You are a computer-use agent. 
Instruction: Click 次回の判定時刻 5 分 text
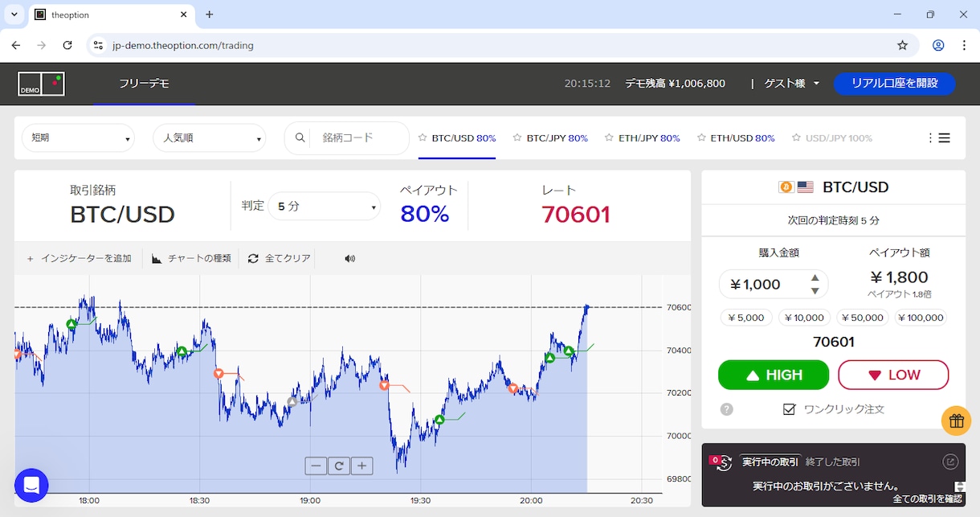[x=833, y=220]
